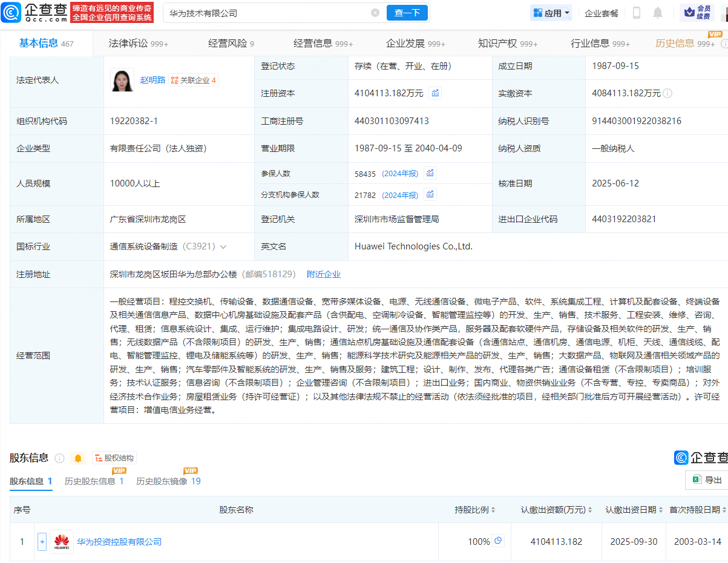Expand the C3921 industry dropdown arrow
The height and width of the screenshot is (563, 728).
point(223,246)
